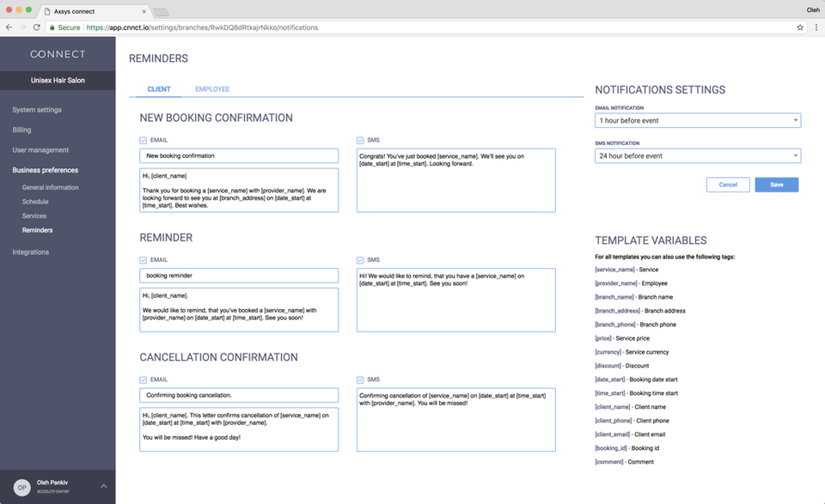Open the Email Notification dropdown
This screenshot has width=825, height=504.
[x=697, y=121]
